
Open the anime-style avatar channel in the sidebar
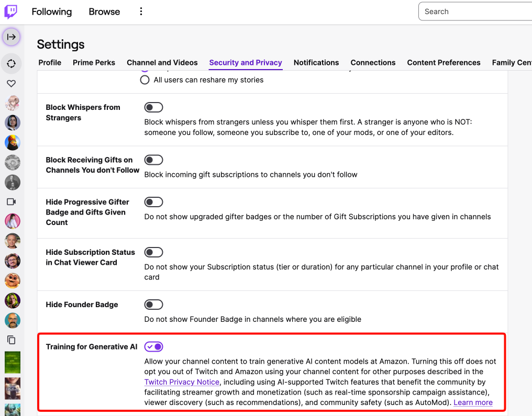13,103
